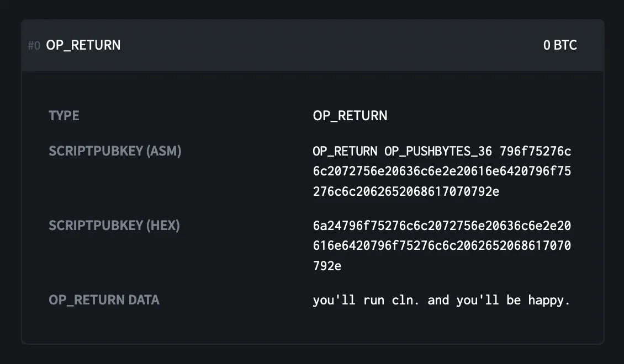The height and width of the screenshot is (364, 624).
Task: Click the TYPE field label
Action: [64, 116]
